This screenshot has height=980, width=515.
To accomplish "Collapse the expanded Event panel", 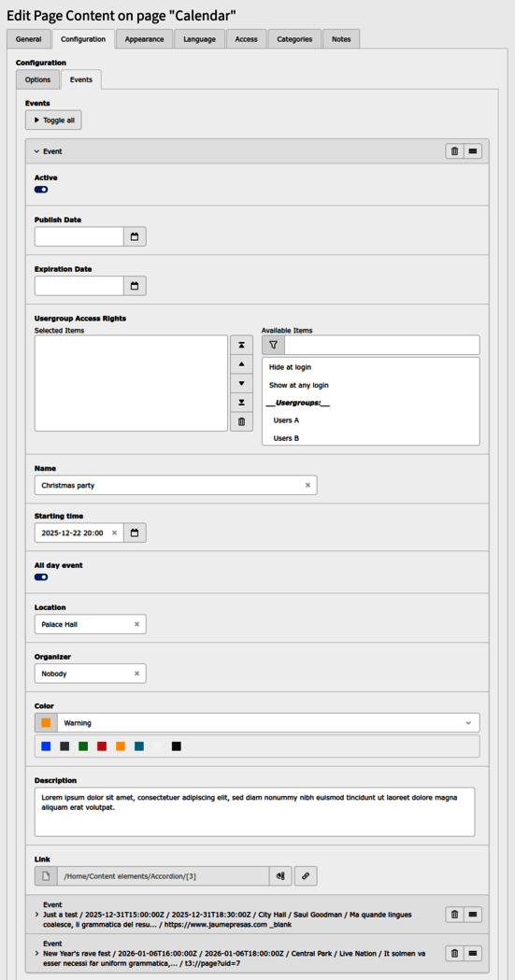I will pyautogui.click(x=48, y=151).
